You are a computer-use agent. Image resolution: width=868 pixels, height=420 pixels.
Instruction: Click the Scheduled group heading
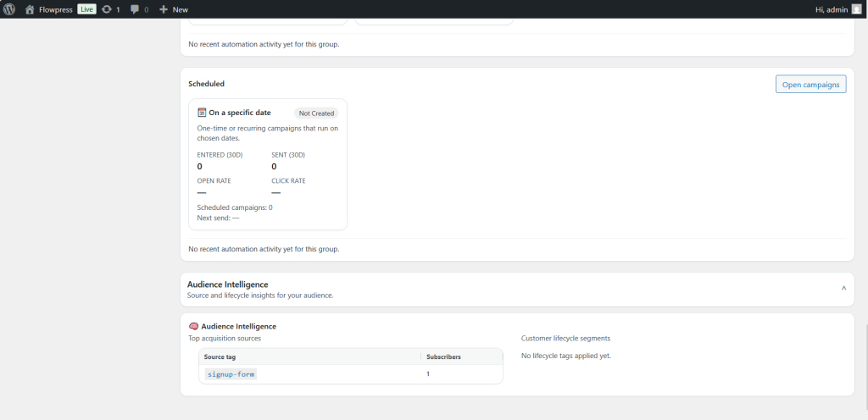tap(207, 84)
